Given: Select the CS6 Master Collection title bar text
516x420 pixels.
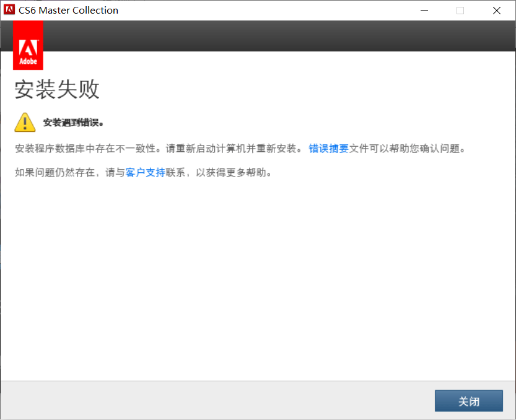Looking at the screenshot, I should [x=68, y=10].
